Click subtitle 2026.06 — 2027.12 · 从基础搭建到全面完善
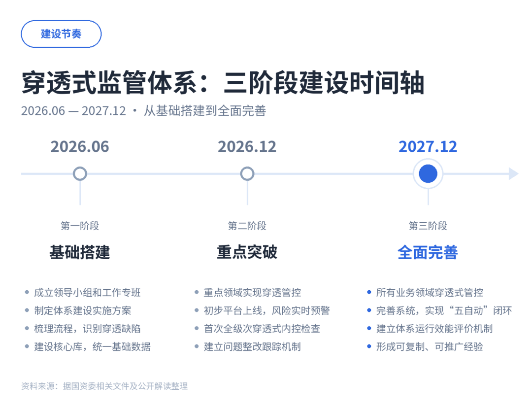The height and width of the screenshot is (408, 532). click(x=143, y=111)
